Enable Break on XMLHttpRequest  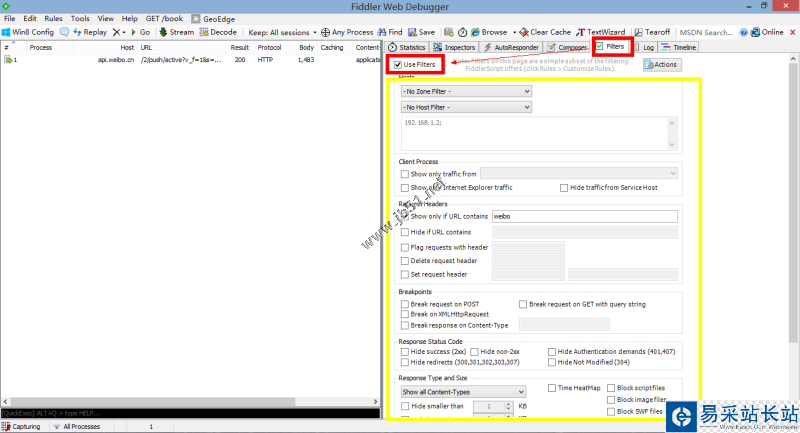(x=405, y=314)
